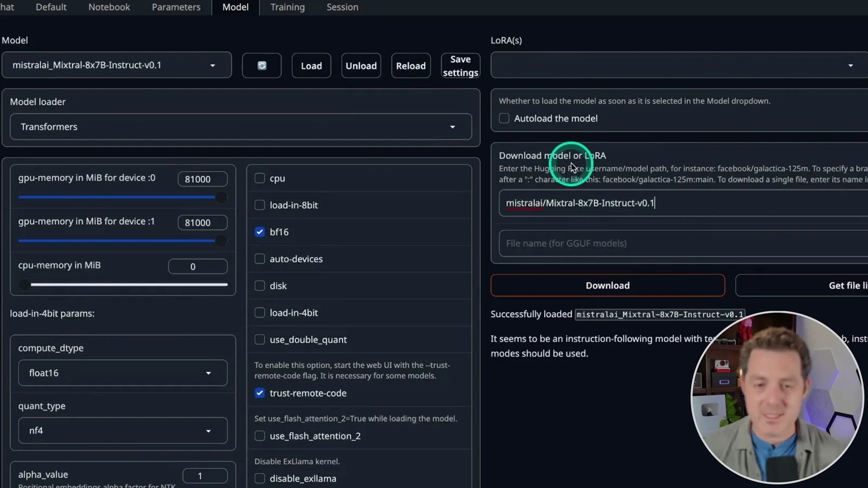
Task: Click the refresh model list icon button
Action: [x=261, y=66]
